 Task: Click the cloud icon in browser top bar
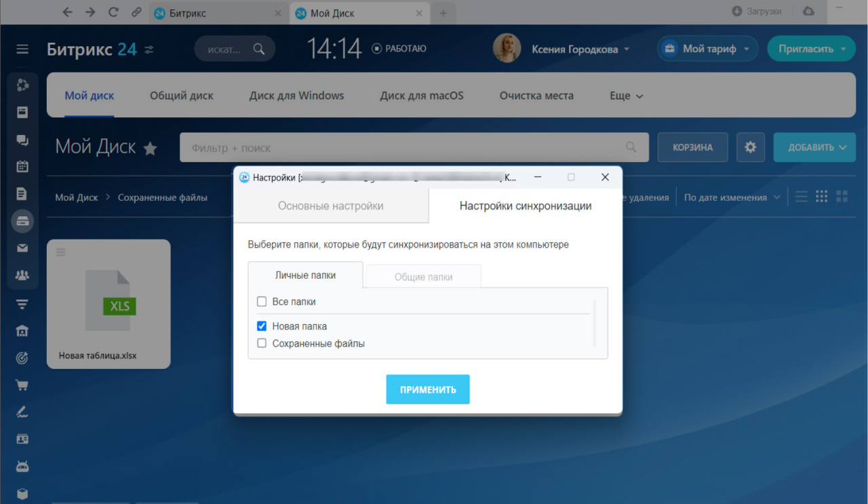808,12
